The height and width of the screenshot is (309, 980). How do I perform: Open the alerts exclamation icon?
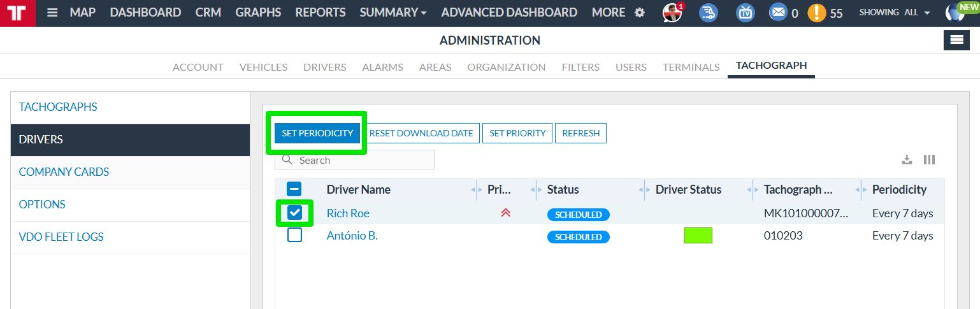click(x=817, y=13)
